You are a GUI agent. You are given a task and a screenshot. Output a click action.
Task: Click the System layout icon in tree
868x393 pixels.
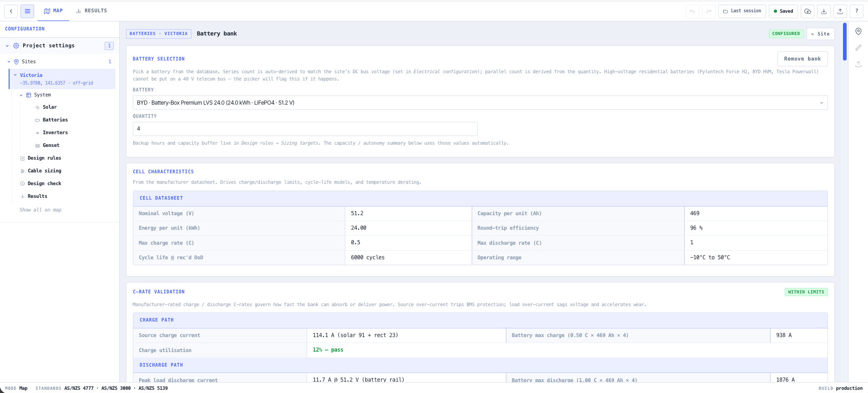pyautogui.click(x=29, y=95)
